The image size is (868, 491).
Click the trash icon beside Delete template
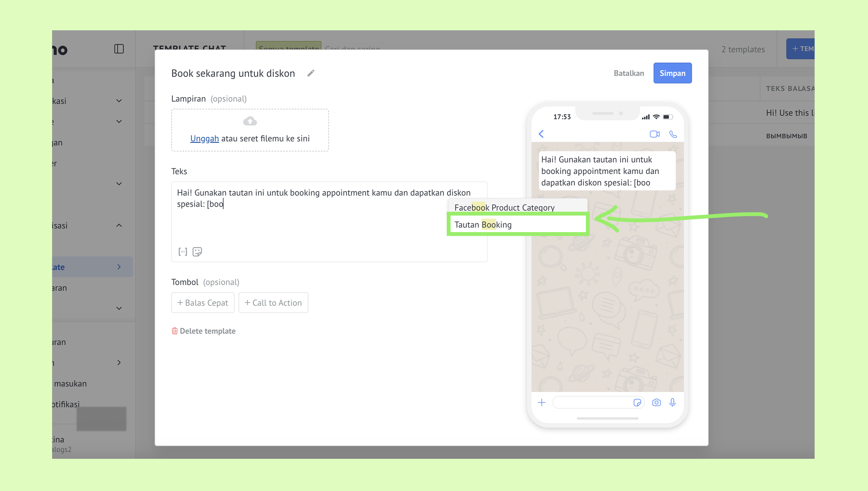point(175,331)
